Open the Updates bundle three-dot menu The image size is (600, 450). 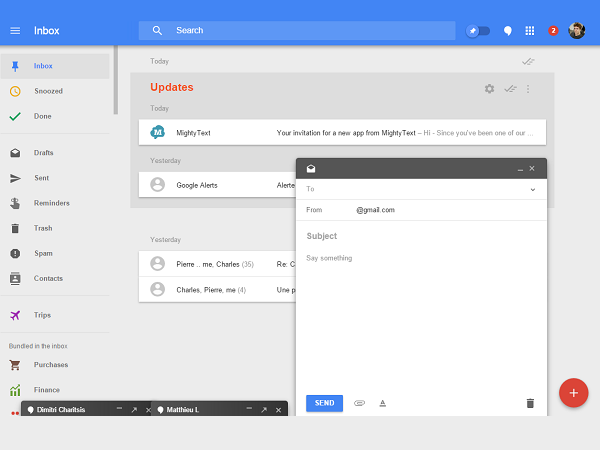click(x=528, y=89)
